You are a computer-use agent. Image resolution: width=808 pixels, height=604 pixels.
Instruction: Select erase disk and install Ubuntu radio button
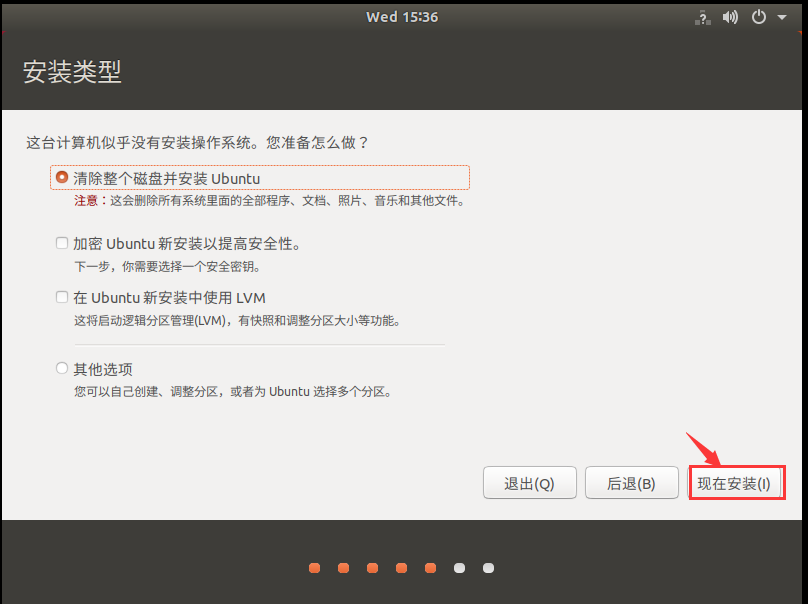coord(62,177)
